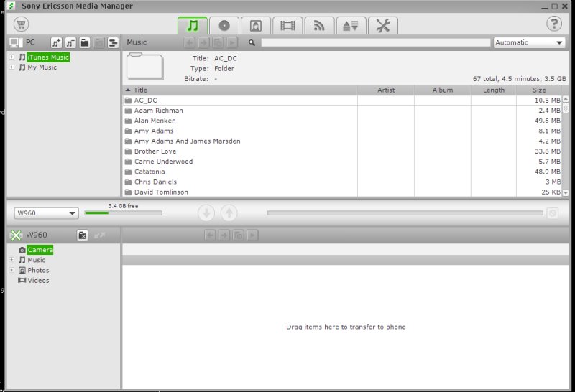
Task: Go back in Music panel
Action: tap(189, 43)
